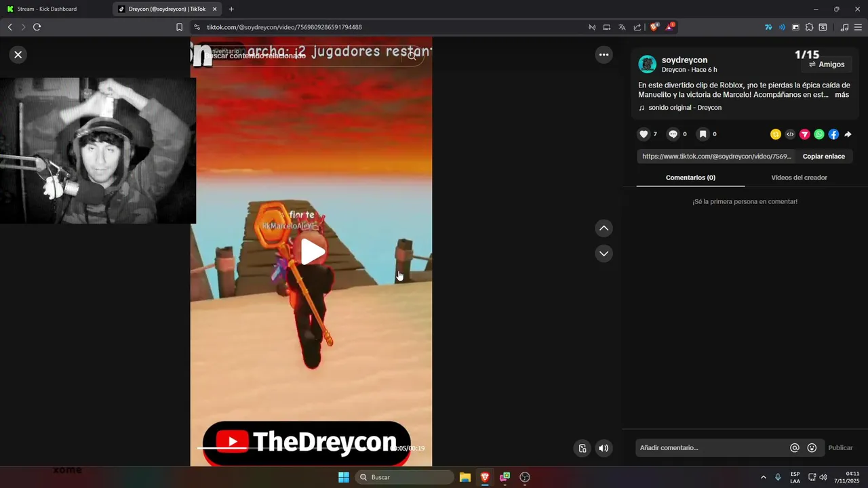Click the taskbar microphone icon
The width and height of the screenshot is (868, 488).
[x=778, y=477]
